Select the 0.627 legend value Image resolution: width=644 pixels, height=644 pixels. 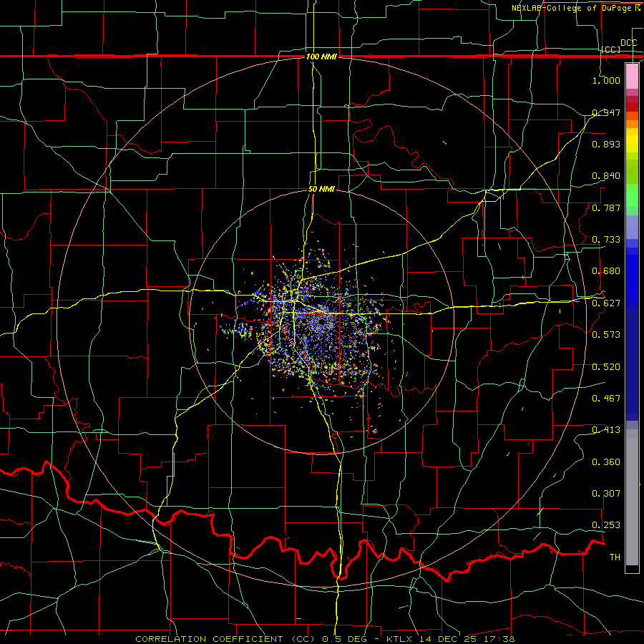(606, 303)
